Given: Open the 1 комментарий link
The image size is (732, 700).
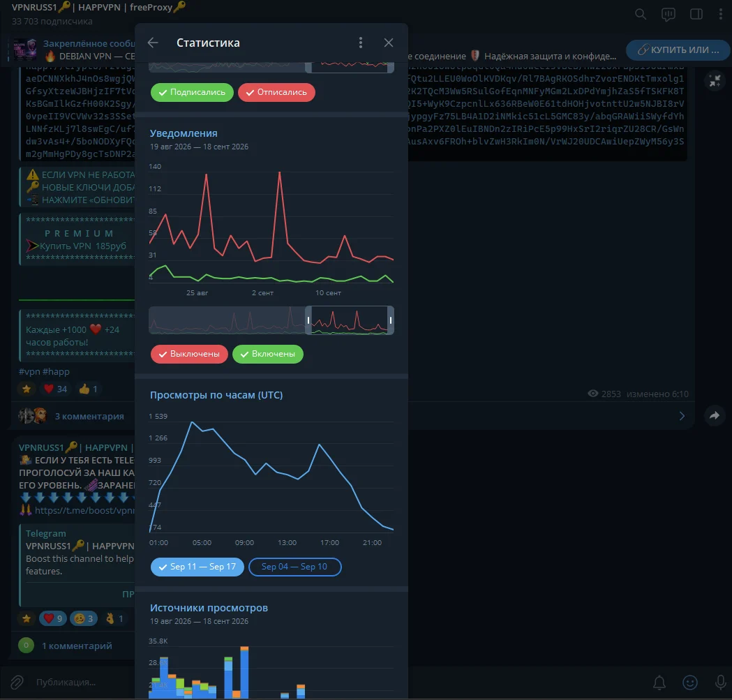Looking at the screenshot, I should tap(77, 646).
